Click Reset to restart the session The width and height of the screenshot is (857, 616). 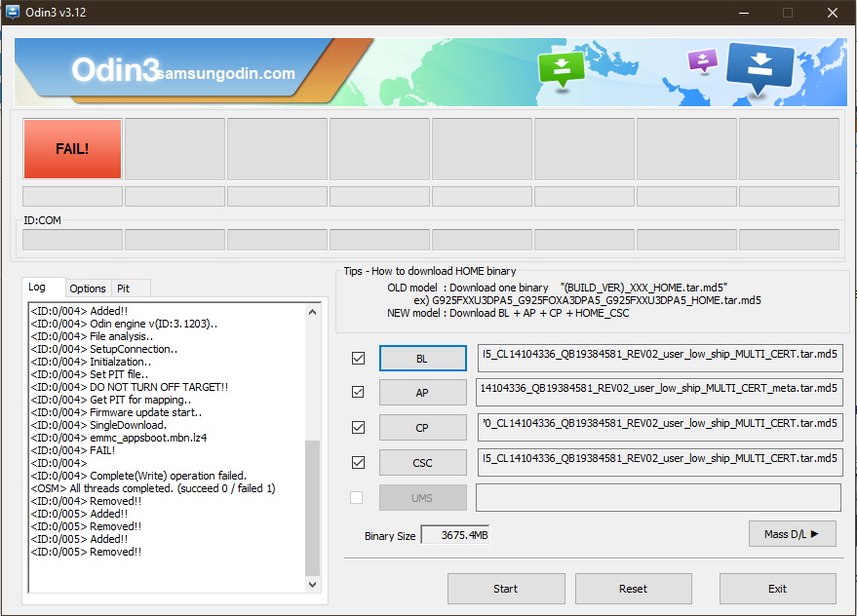[x=633, y=589]
